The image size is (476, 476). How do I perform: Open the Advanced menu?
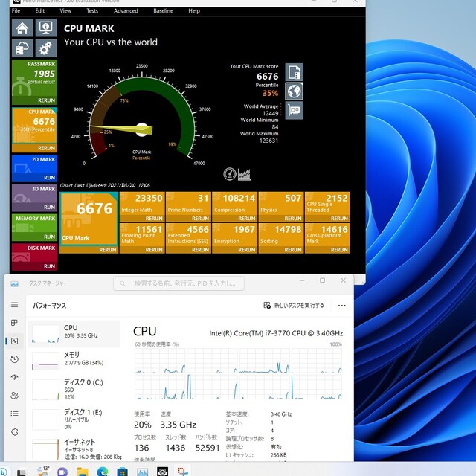126,11
